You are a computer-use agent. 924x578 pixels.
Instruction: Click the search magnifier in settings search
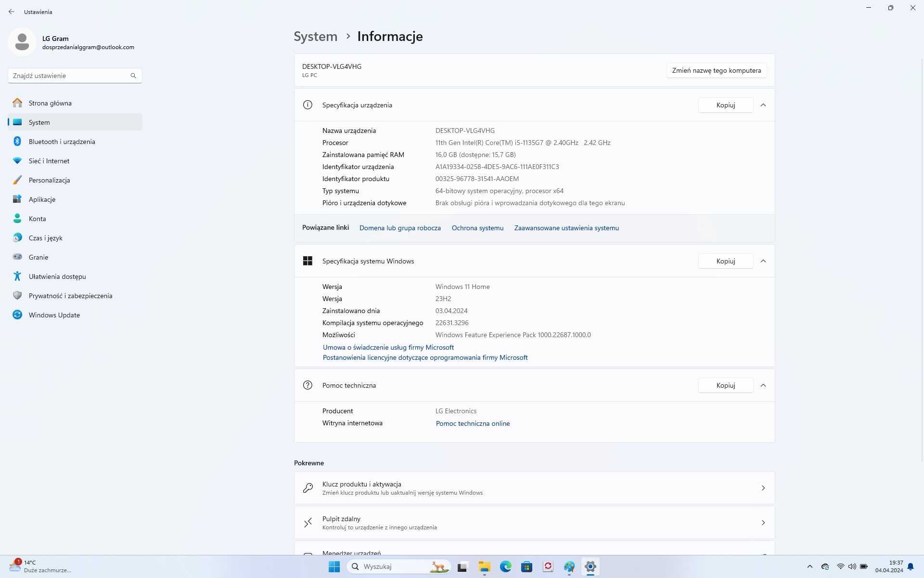(x=133, y=76)
